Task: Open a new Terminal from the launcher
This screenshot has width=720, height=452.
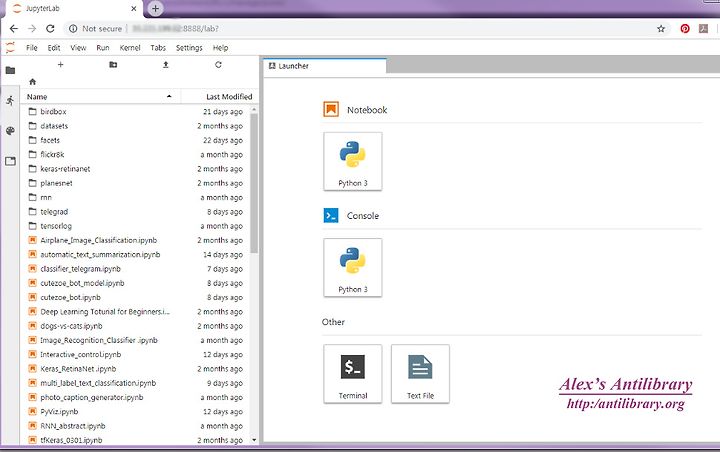Action: click(353, 374)
